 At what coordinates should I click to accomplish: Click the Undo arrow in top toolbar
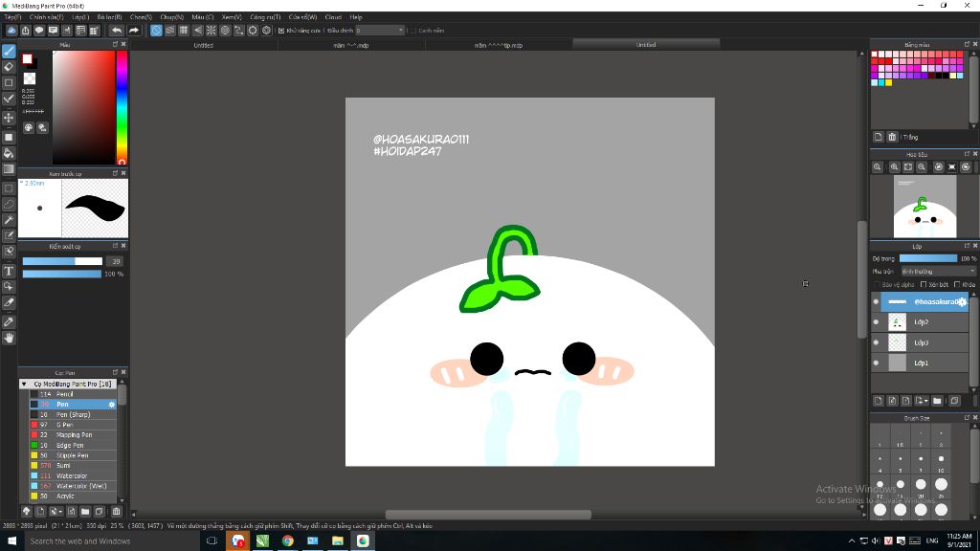[x=116, y=31]
